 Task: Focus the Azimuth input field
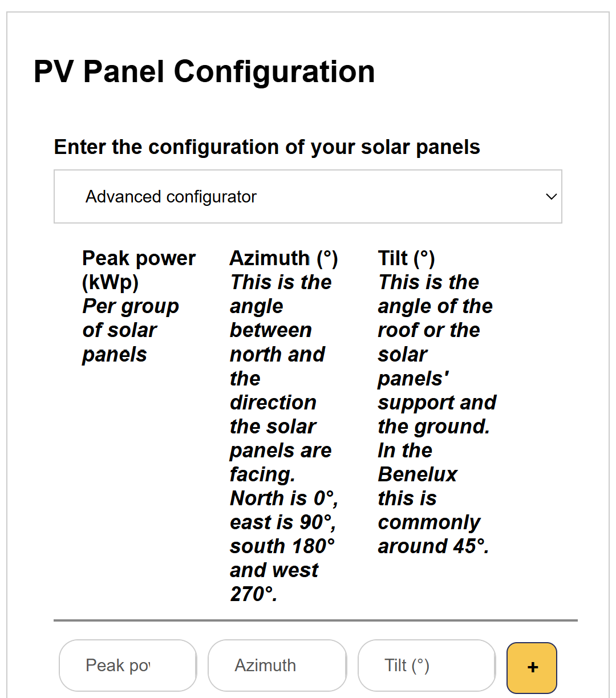pos(277,665)
